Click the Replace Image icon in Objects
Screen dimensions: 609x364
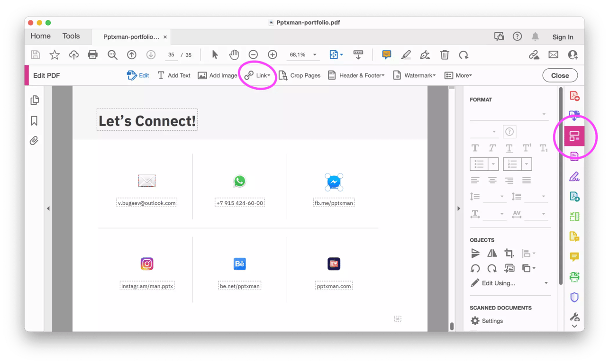pos(509,268)
